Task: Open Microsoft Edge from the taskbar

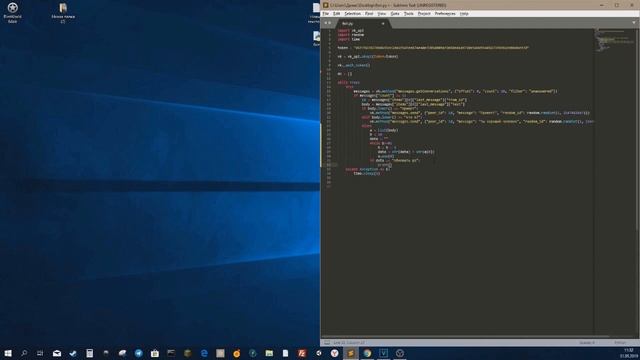Action: [x=204, y=353]
